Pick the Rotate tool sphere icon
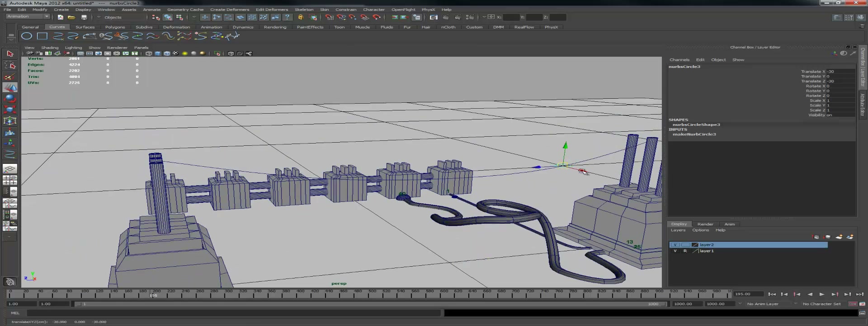This screenshot has width=868, height=326. pyautogui.click(x=10, y=99)
